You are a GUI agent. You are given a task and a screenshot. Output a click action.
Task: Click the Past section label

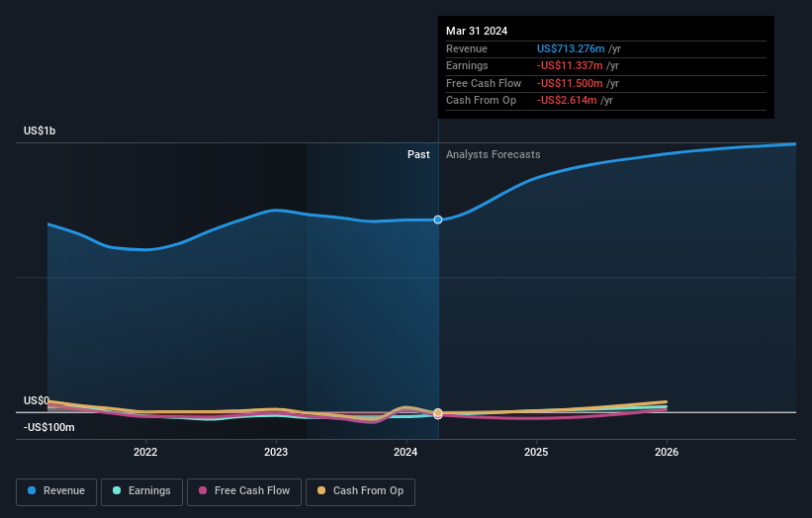coord(418,155)
